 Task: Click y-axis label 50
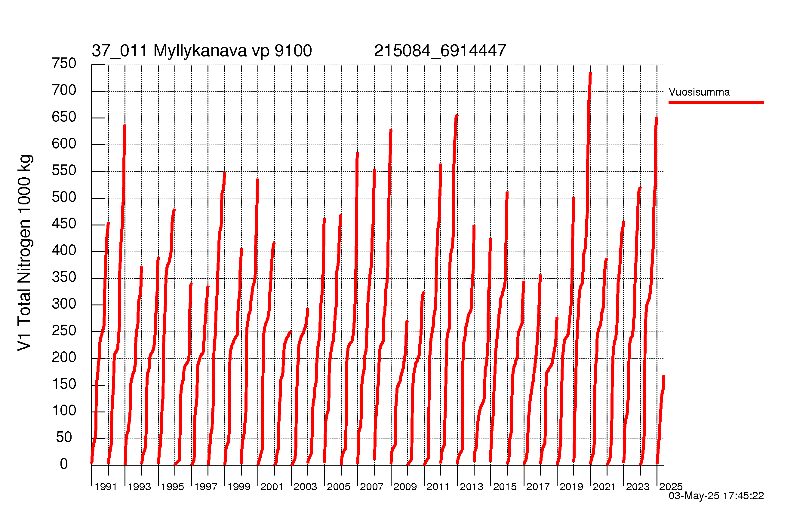pyautogui.click(x=64, y=438)
